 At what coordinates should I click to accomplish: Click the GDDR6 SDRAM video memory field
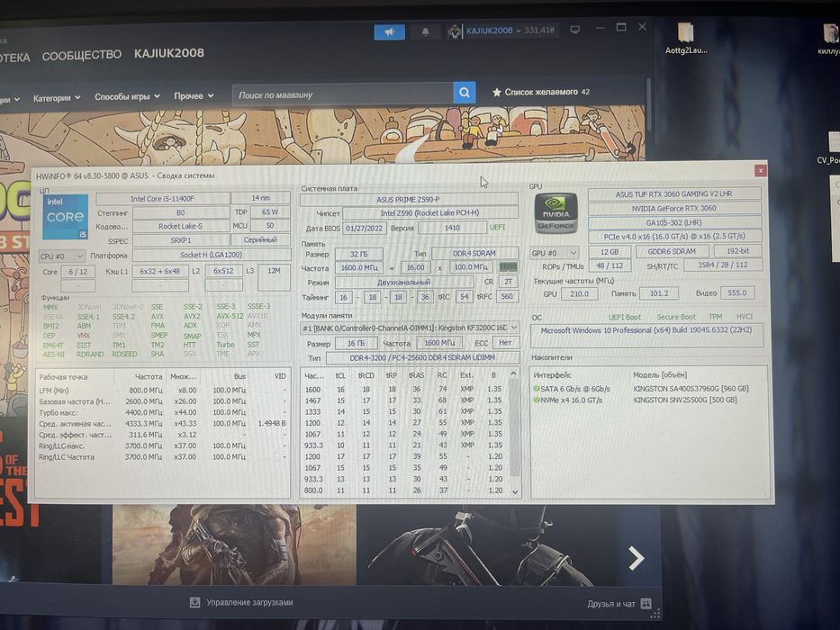(x=672, y=251)
